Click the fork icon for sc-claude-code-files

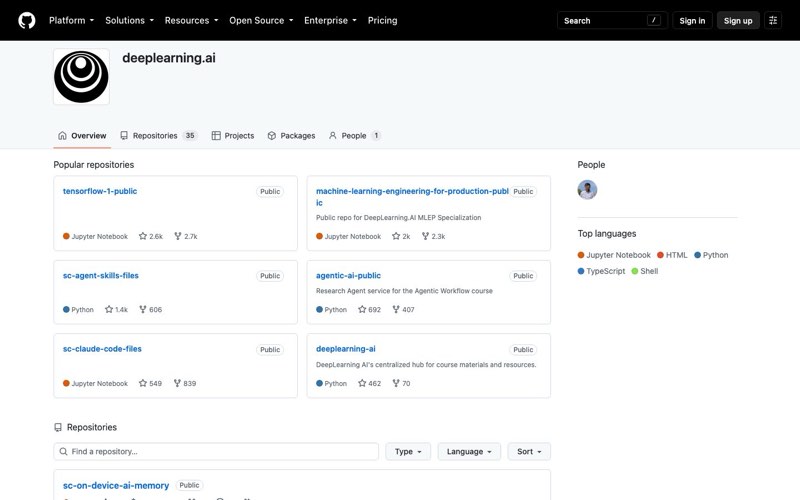pos(177,383)
